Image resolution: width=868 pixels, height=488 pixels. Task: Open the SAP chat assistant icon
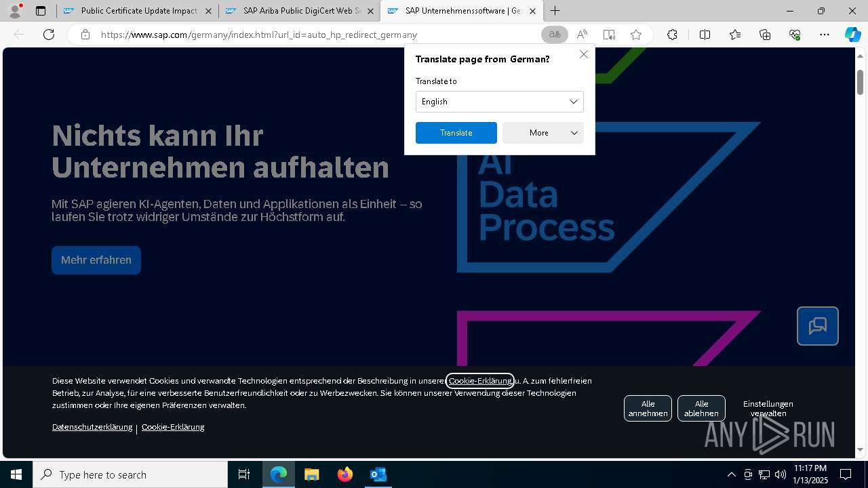click(818, 326)
